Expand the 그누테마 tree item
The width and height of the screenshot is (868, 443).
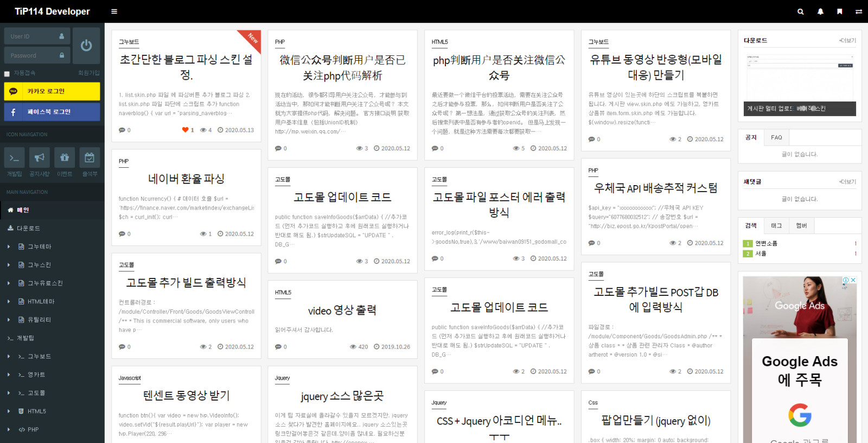9,246
